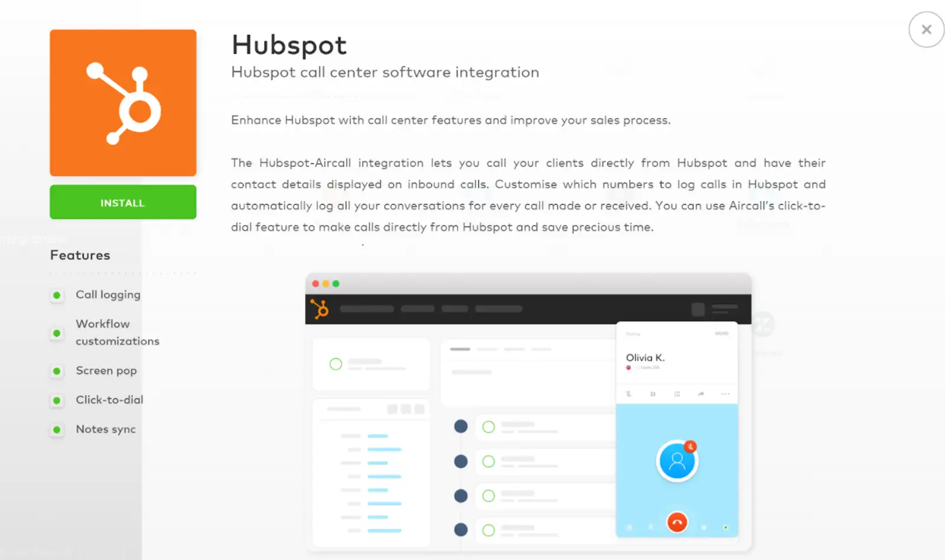Image resolution: width=945 pixels, height=560 pixels.
Task: Click the "Enhance Hubspot with call center features" sentence
Action: click(451, 120)
